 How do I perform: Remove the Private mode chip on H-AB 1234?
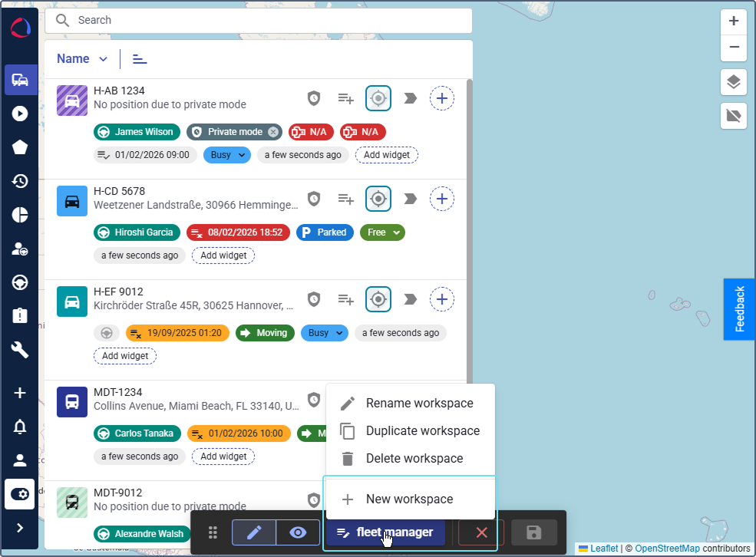(x=273, y=132)
